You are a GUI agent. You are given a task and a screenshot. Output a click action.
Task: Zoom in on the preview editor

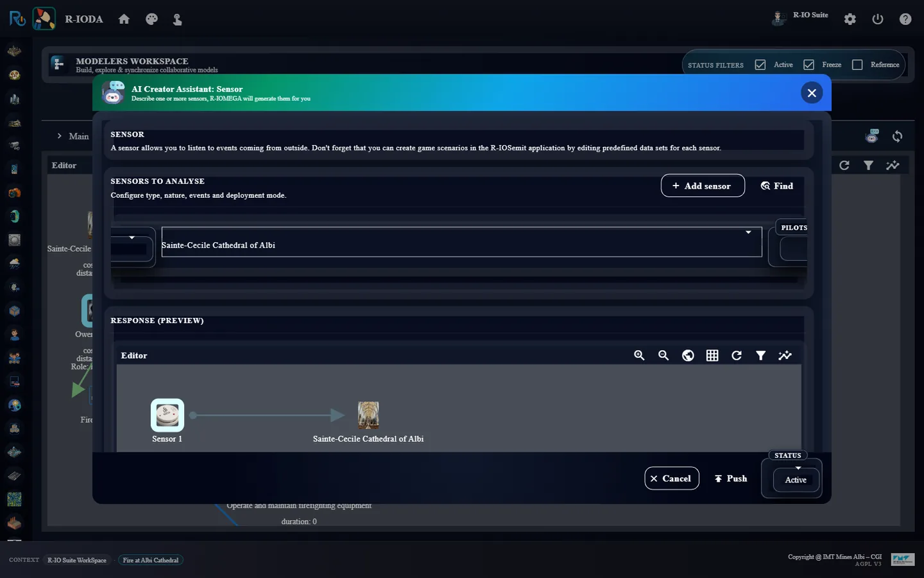(639, 355)
